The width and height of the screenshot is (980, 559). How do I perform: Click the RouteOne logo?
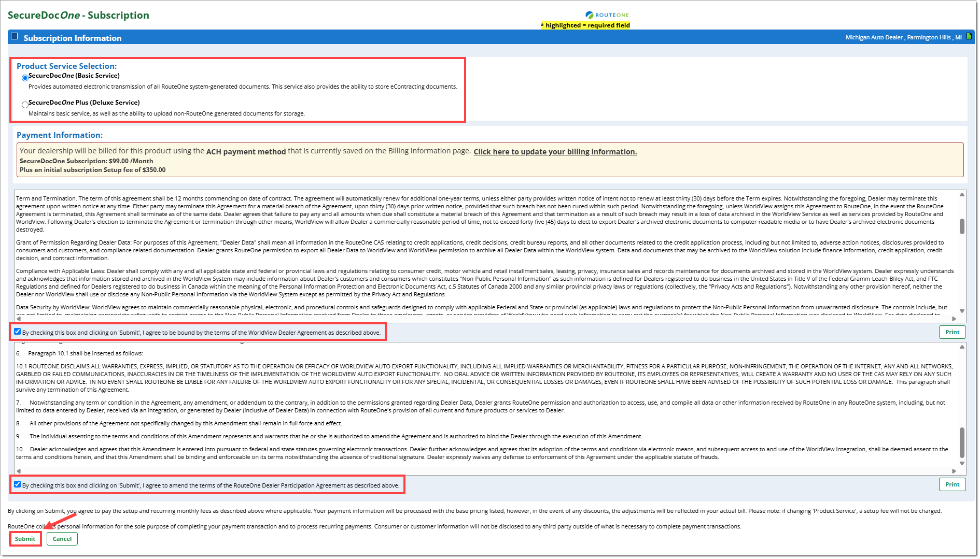(607, 15)
